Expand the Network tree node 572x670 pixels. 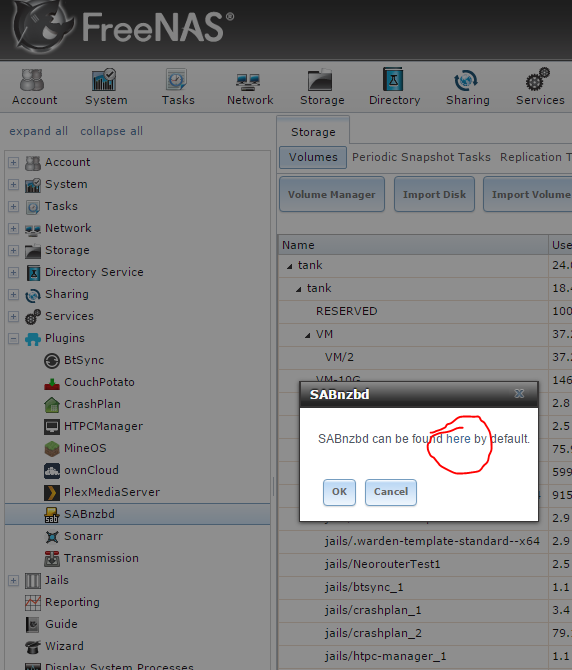(x=13, y=229)
